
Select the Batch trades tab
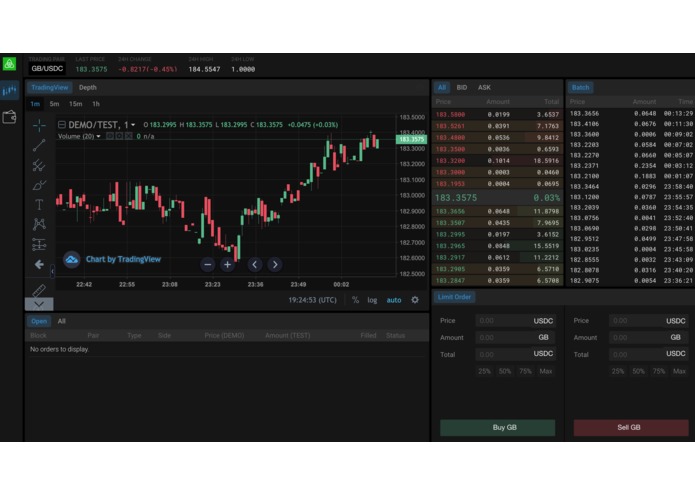coord(580,87)
